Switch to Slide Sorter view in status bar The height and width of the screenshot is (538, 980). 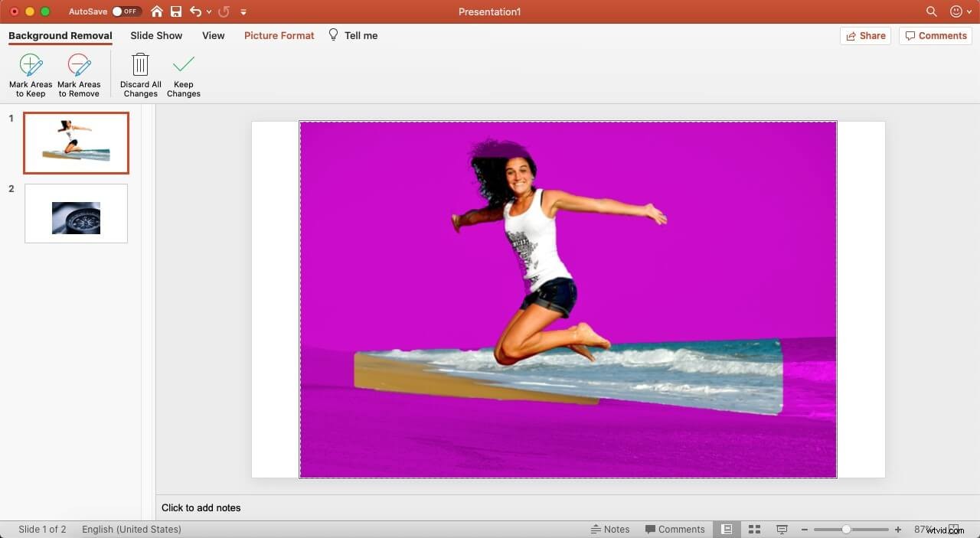[x=754, y=529]
